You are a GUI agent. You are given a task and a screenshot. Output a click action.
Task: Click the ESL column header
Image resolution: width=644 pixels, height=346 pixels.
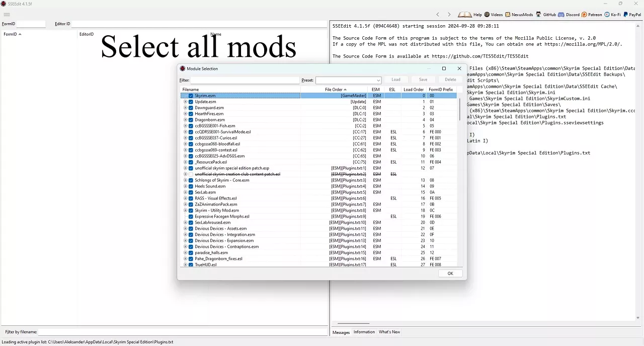point(392,90)
